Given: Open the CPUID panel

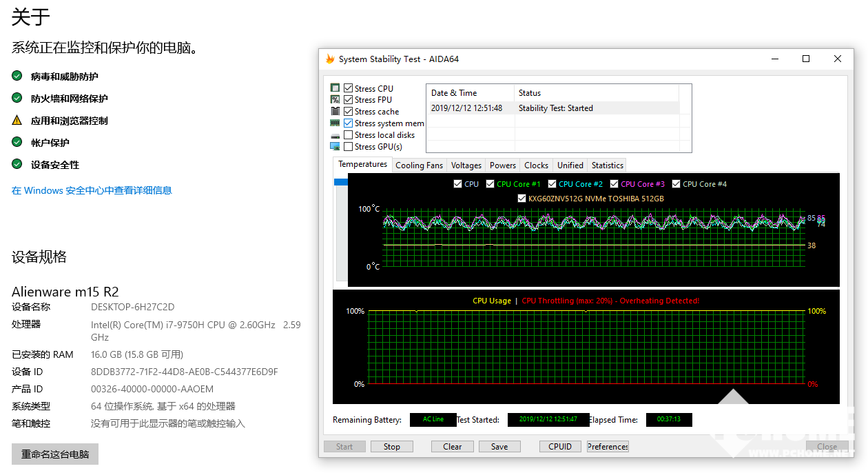Looking at the screenshot, I should pyautogui.click(x=560, y=446).
